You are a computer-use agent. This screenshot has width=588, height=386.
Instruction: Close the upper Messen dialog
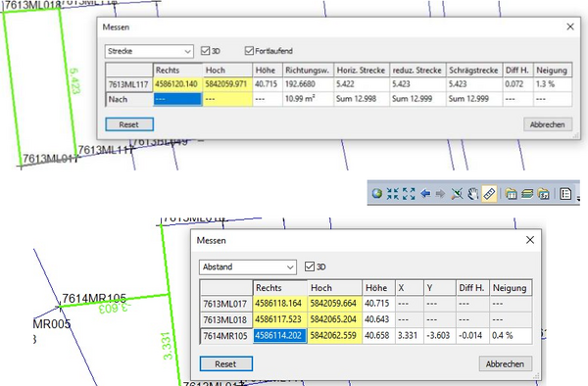pyautogui.click(x=570, y=26)
